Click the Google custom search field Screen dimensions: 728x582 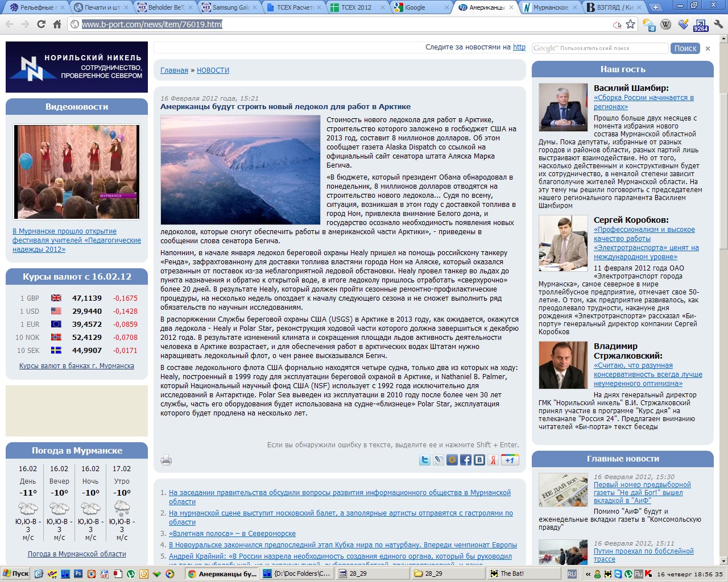(x=599, y=48)
